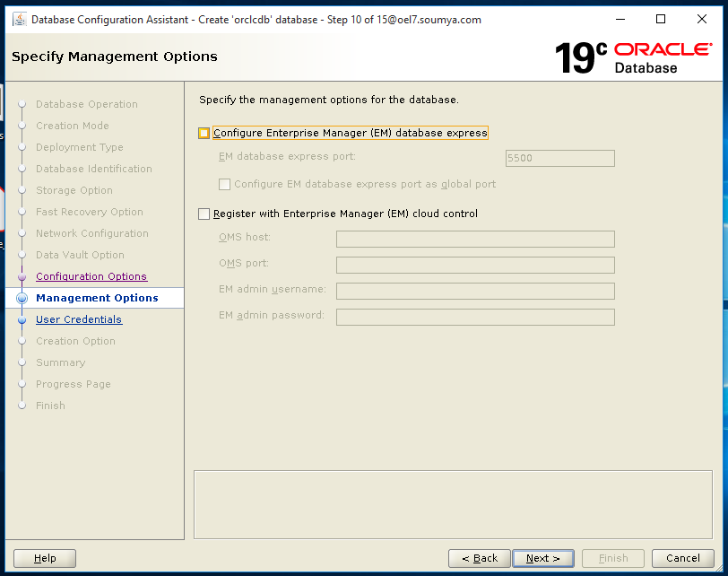
Task: Toggle EM database express port as global port
Action: [x=224, y=185]
